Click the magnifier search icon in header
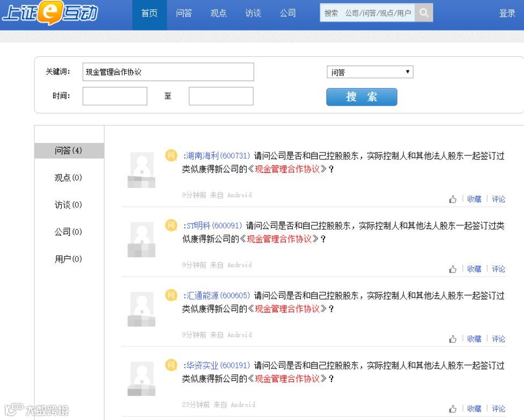 (423, 13)
